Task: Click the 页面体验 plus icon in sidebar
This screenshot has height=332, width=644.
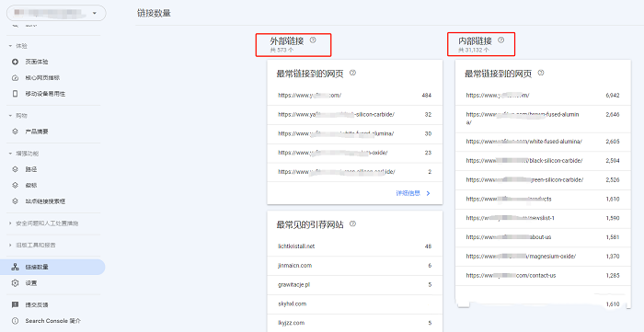Action: coord(16,62)
